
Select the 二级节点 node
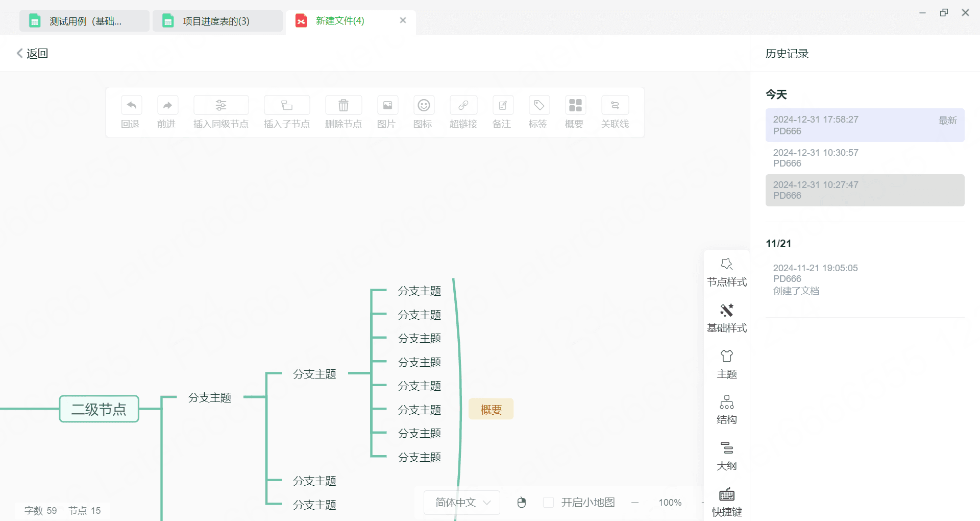pyautogui.click(x=99, y=409)
